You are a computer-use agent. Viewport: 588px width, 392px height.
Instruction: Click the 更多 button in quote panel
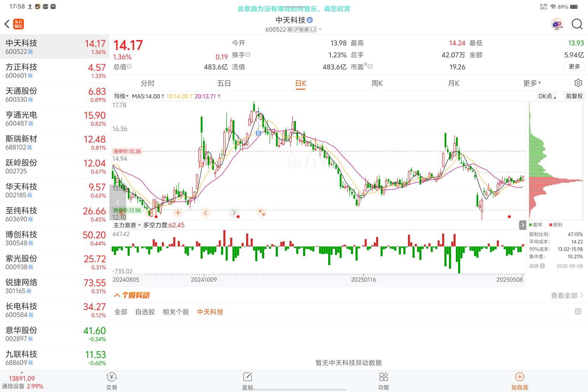point(574,66)
